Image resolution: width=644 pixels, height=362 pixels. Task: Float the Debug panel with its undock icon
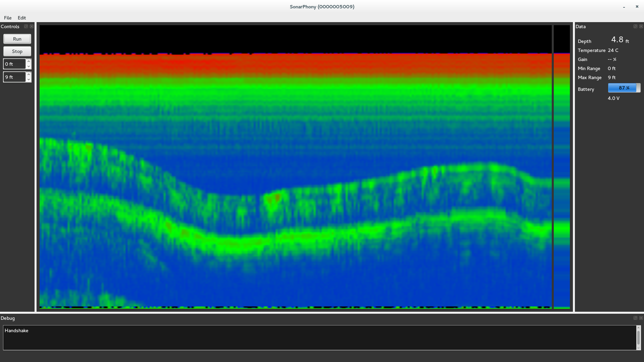pyautogui.click(x=635, y=318)
